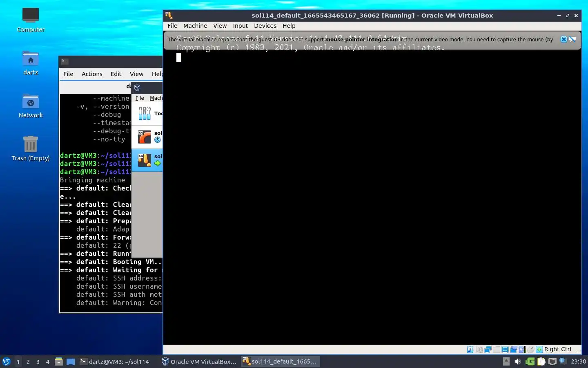
Task: Dismiss the mouse pointer integration notification
Action: click(563, 39)
